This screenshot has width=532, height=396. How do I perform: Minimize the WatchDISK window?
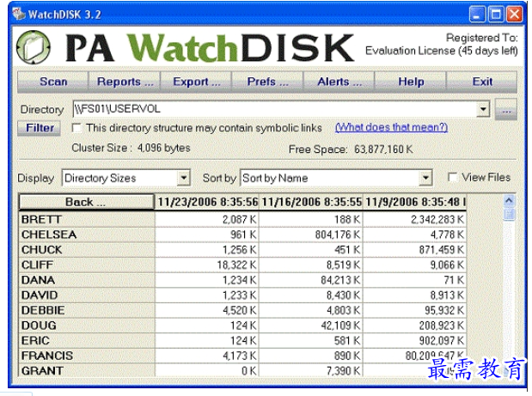point(477,15)
